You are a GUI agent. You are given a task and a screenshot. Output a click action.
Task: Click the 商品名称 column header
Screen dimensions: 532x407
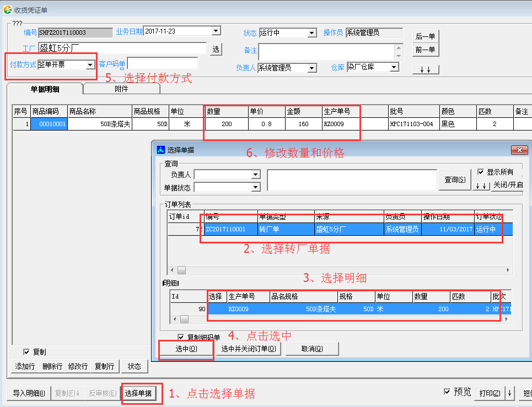[100, 111]
